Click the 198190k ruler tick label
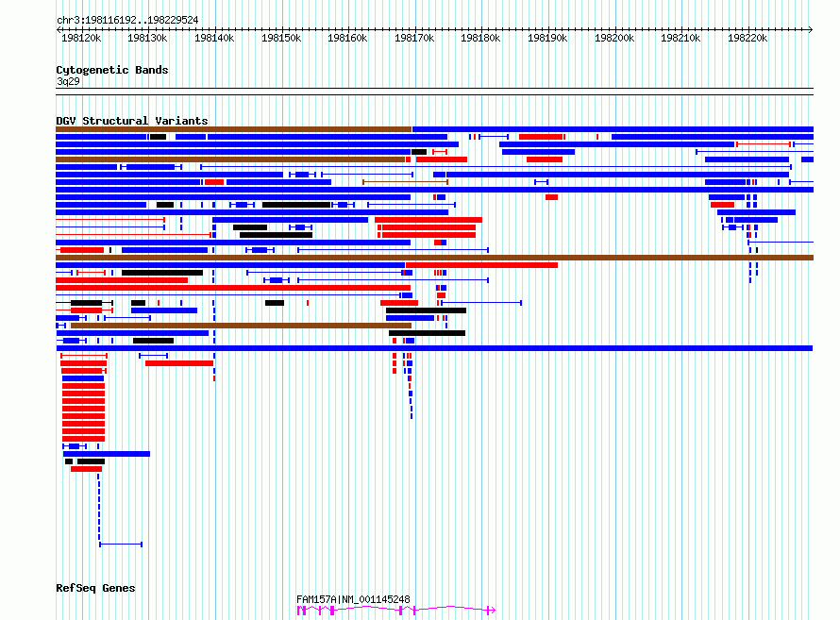The height and width of the screenshot is (620, 840). [547, 38]
